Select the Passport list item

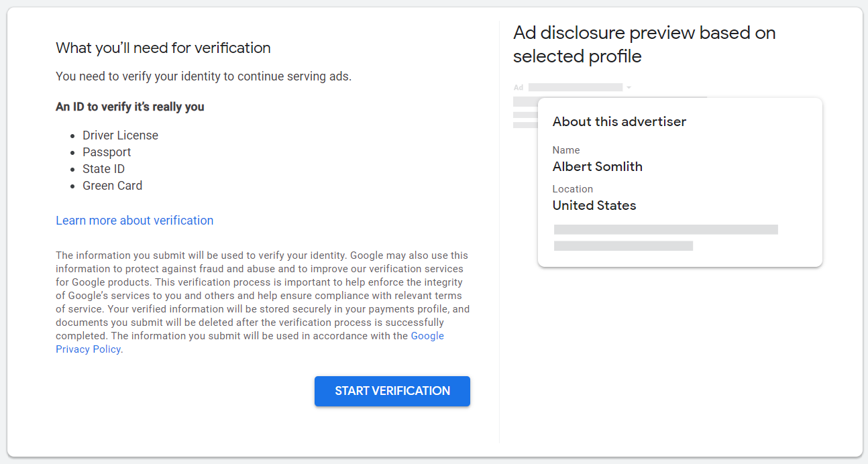(x=107, y=152)
